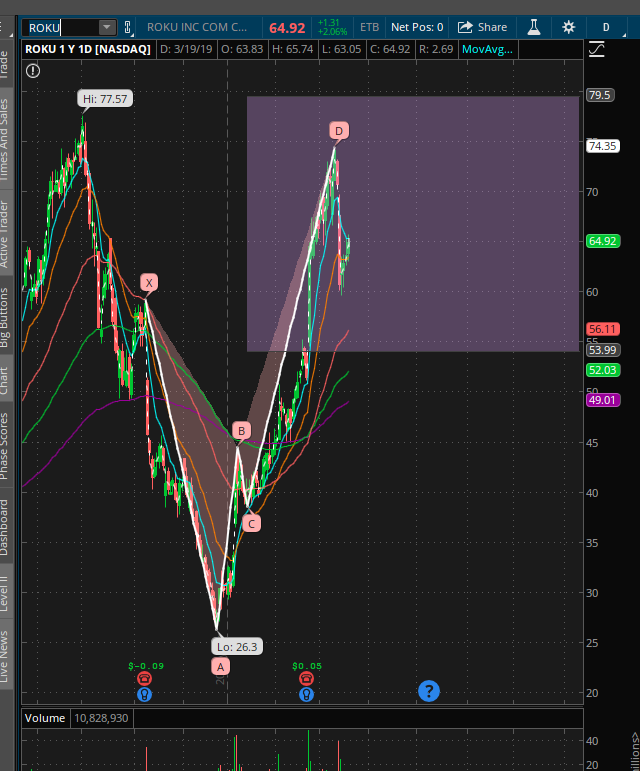Click the ETB indicator label
The image size is (640, 771).
369,27
